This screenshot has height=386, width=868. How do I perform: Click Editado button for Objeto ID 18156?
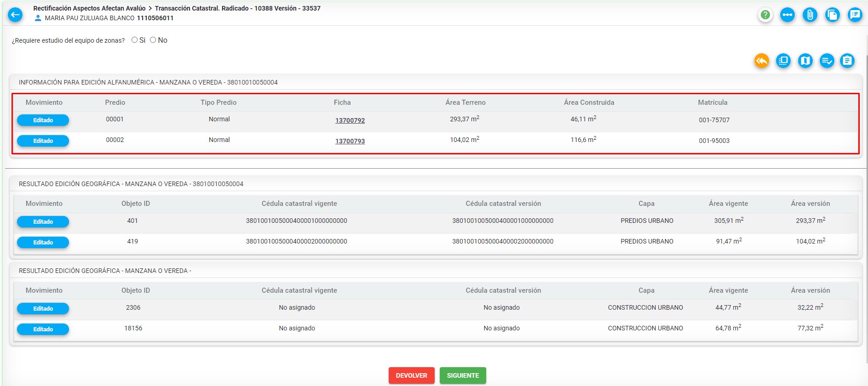coord(43,329)
